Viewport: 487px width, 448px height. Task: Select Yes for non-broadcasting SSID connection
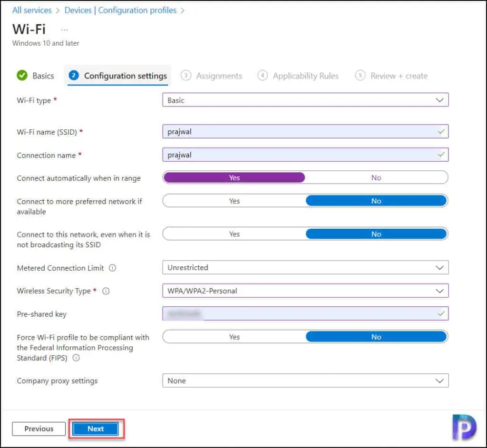[x=234, y=234]
